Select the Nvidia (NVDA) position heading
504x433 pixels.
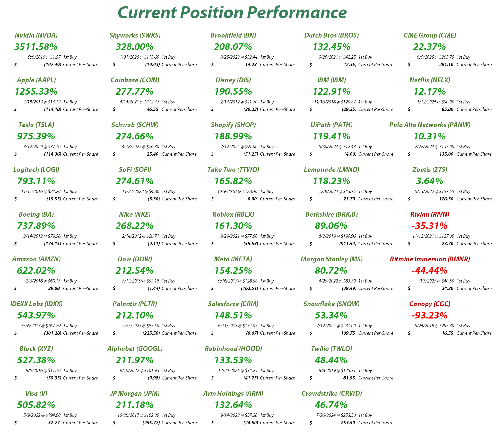(36, 35)
